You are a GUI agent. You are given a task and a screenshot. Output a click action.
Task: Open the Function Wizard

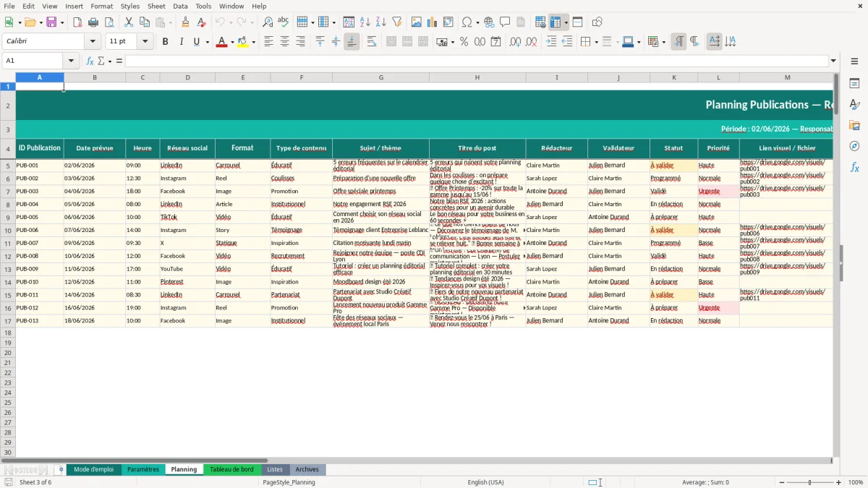(x=90, y=61)
